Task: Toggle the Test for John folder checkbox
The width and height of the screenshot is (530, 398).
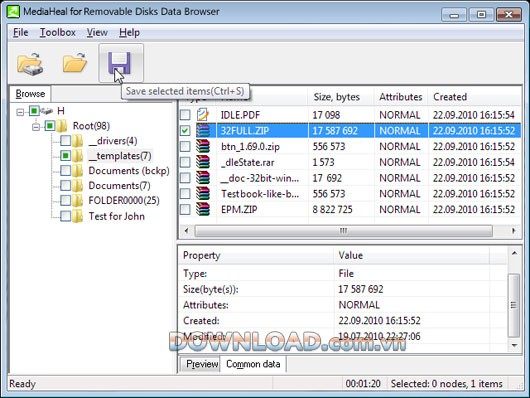Action: [x=66, y=216]
